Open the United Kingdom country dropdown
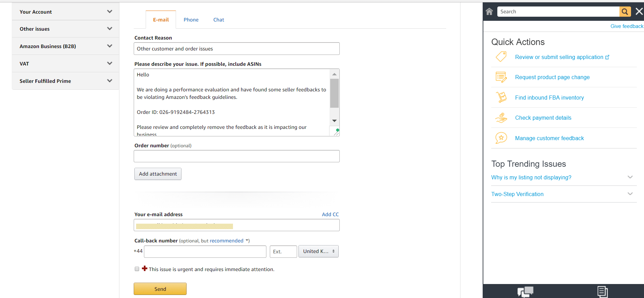The image size is (644, 298). (318, 251)
